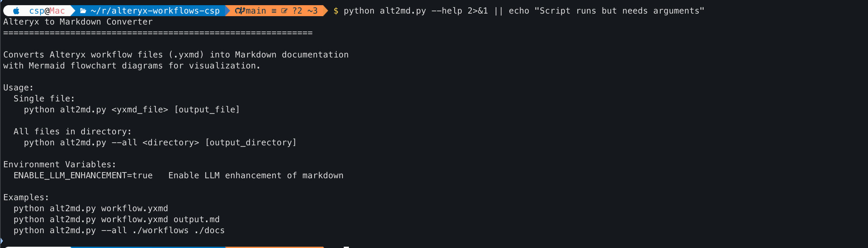
Task: Click the ~3 modified files indicator
Action: [x=312, y=11]
